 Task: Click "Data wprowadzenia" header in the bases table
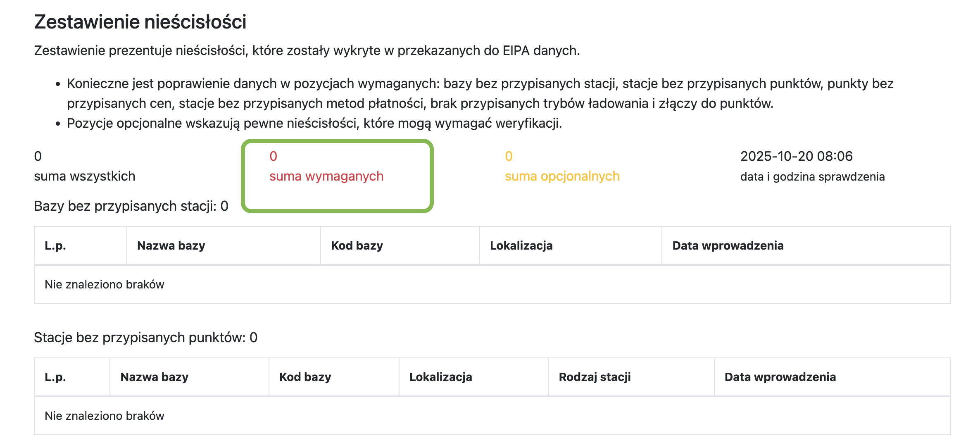728,246
